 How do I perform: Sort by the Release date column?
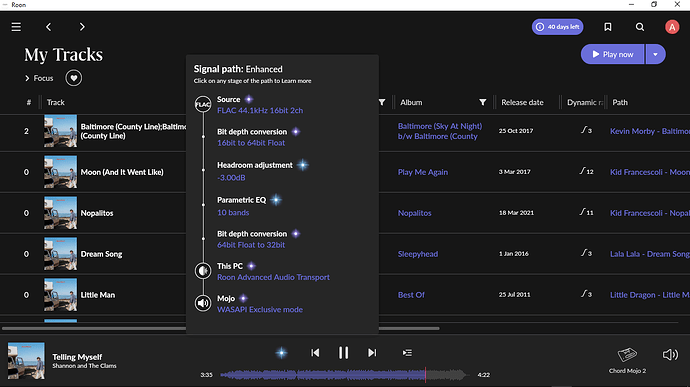(x=522, y=102)
